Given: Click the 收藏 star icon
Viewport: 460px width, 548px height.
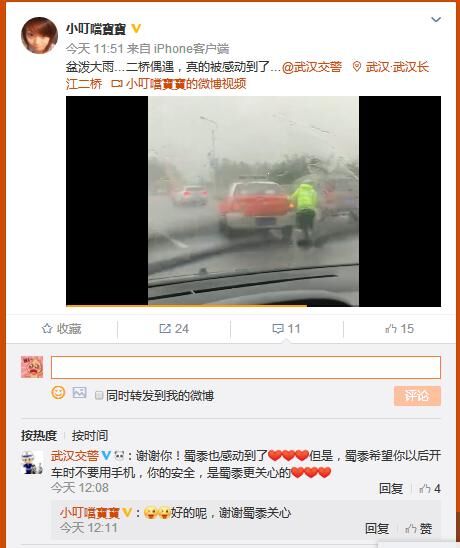Looking at the screenshot, I should point(47,329).
